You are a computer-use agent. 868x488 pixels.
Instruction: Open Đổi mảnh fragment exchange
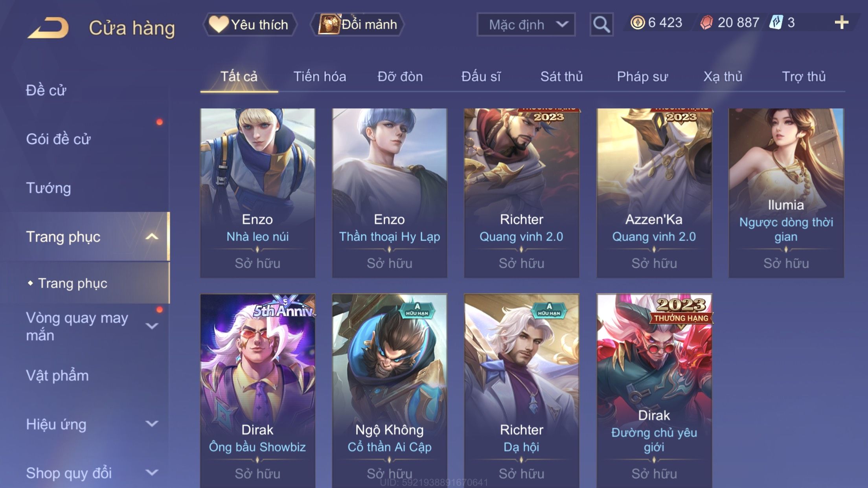[357, 24]
